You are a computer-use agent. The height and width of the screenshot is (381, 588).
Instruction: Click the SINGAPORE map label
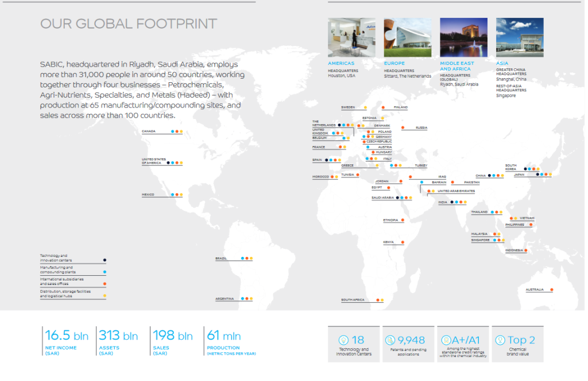tap(481, 240)
